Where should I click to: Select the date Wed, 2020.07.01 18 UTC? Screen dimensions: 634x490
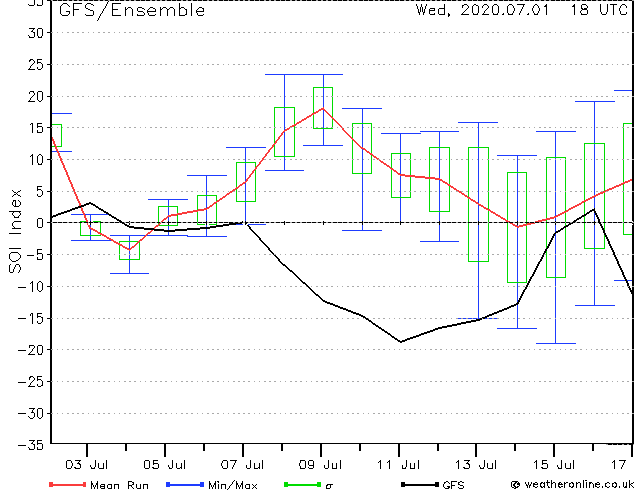(x=521, y=10)
